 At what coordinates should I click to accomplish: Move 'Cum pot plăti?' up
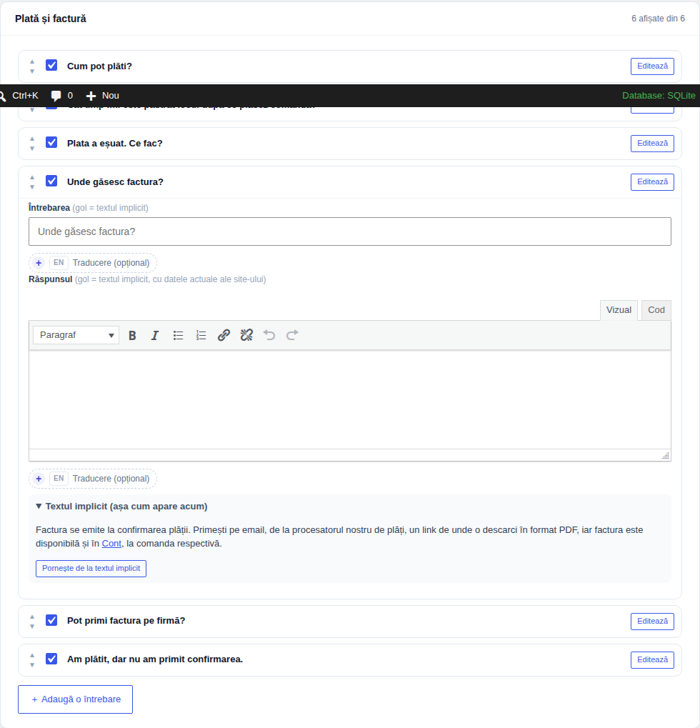point(32,61)
